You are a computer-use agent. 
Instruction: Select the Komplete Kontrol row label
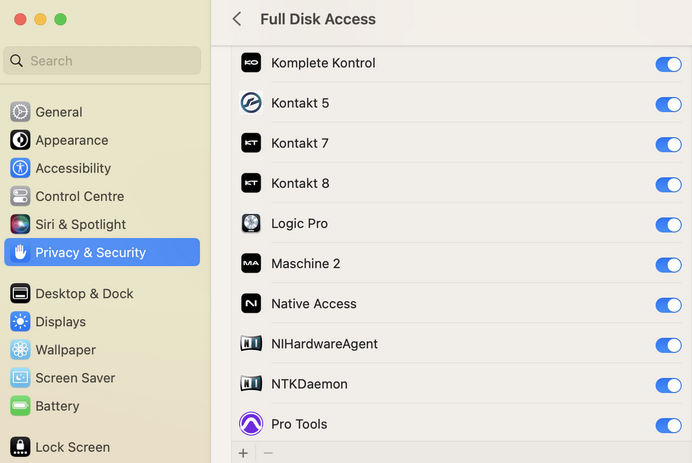(323, 63)
